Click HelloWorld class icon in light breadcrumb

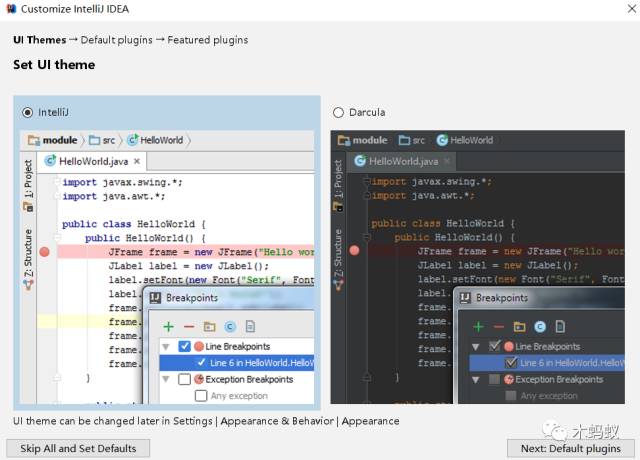(x=133, y=140)
